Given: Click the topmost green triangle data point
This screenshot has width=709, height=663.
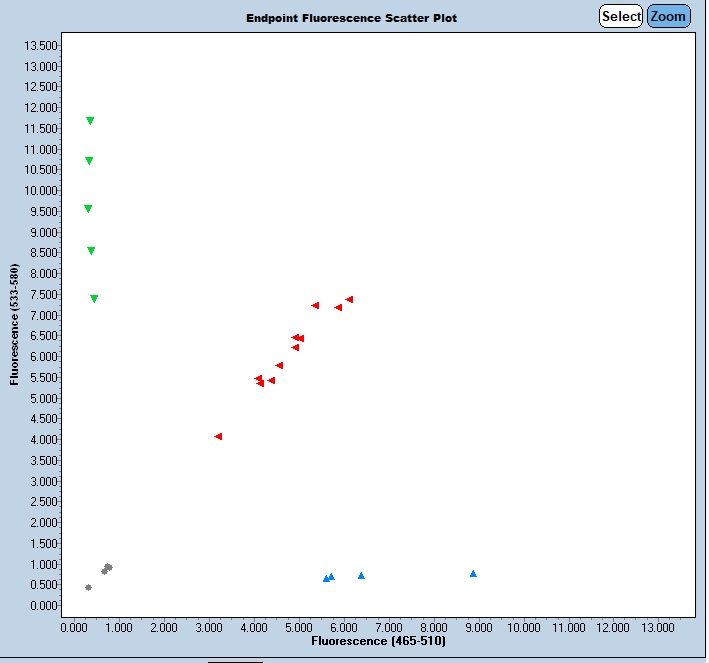Looking at the screenshot, I should (90, 121).
